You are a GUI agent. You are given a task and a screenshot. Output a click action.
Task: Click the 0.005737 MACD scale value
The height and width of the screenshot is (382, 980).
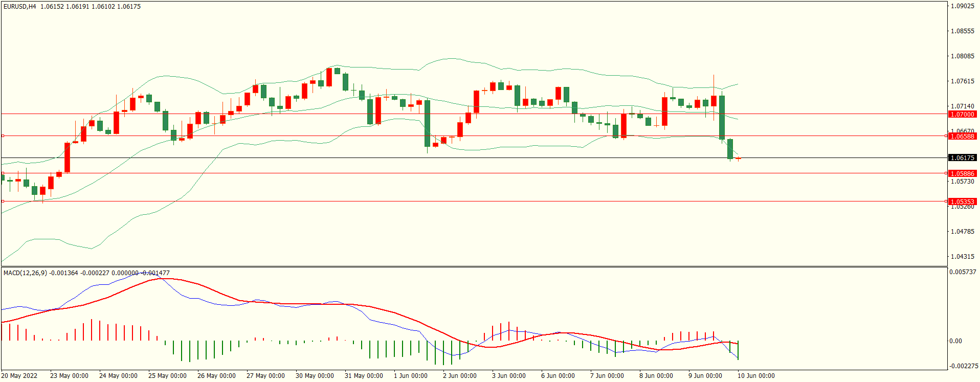(x=963, y=272)
